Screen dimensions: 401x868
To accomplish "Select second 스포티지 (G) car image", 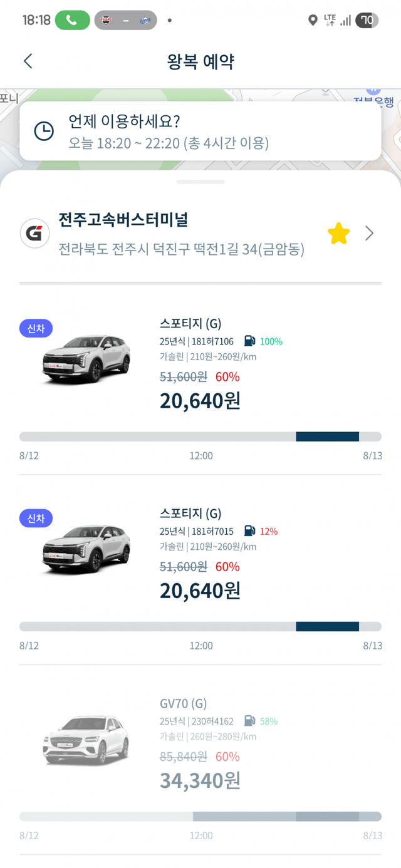I will click(x=86, y=549).
